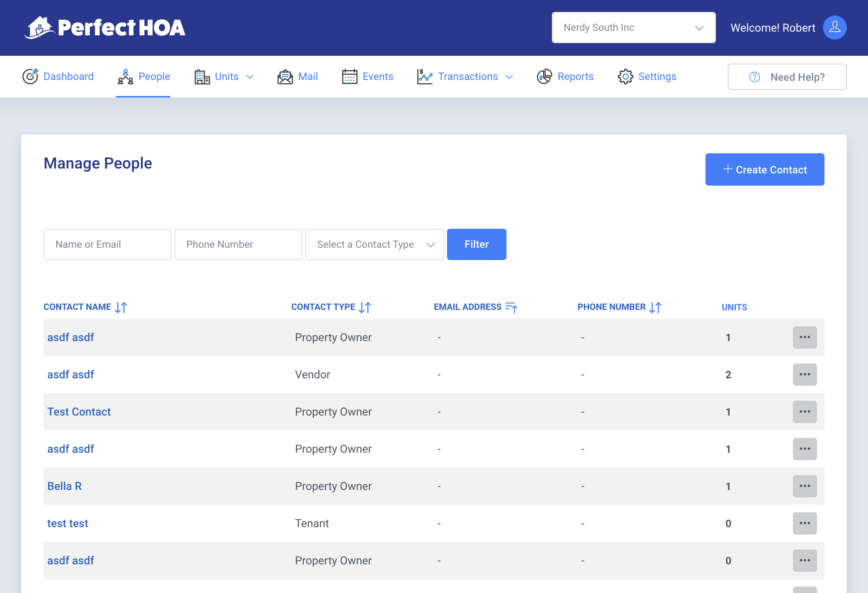Open the Dashboard via its target icon
The width and height of the screenshot is (868, 593).
click(30, 76)
